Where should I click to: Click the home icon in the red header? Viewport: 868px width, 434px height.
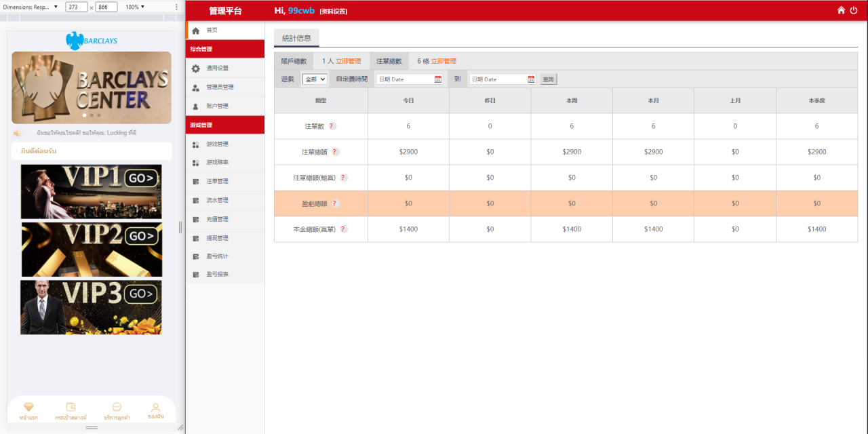coord(842,10)
